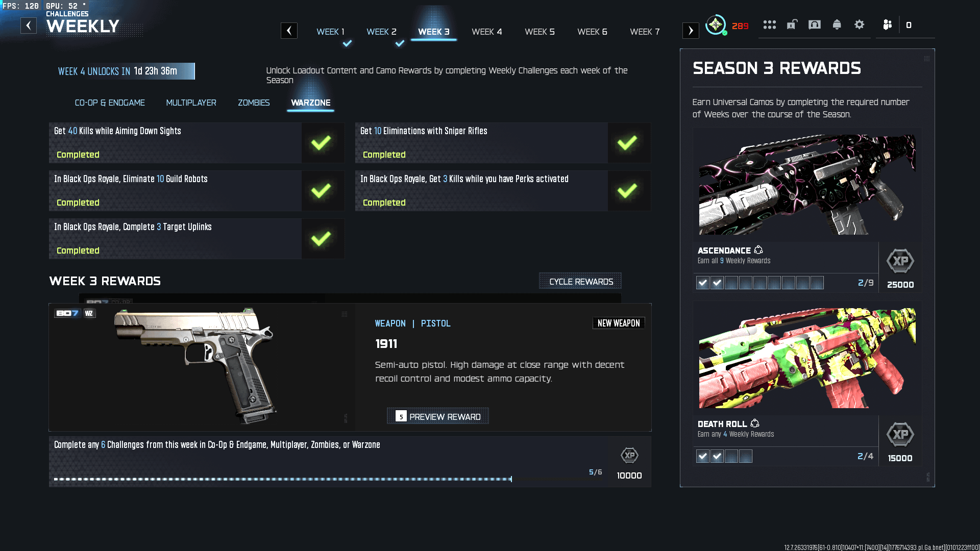980x551 pixels.
Task: Click checkmark on Target Uplinks challenge
Action: 321,239
